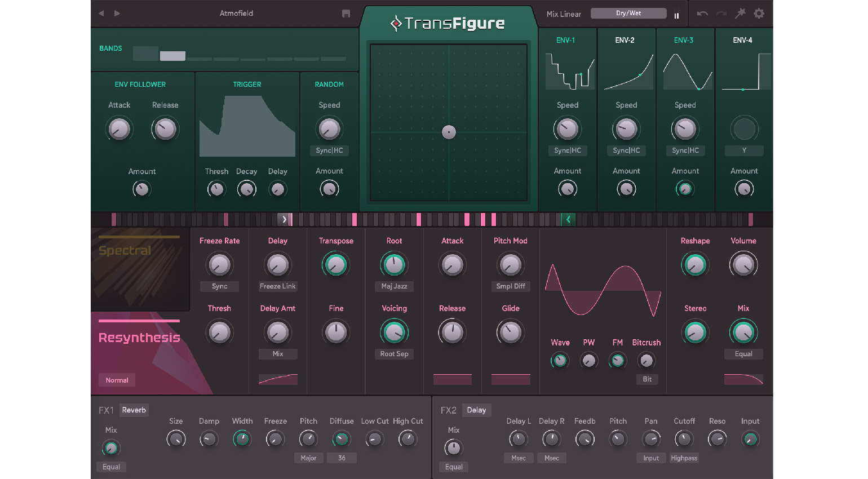The image size is (868, 479).
Task: Go to the previous preset with left arrow
Action: pos(101,14)
